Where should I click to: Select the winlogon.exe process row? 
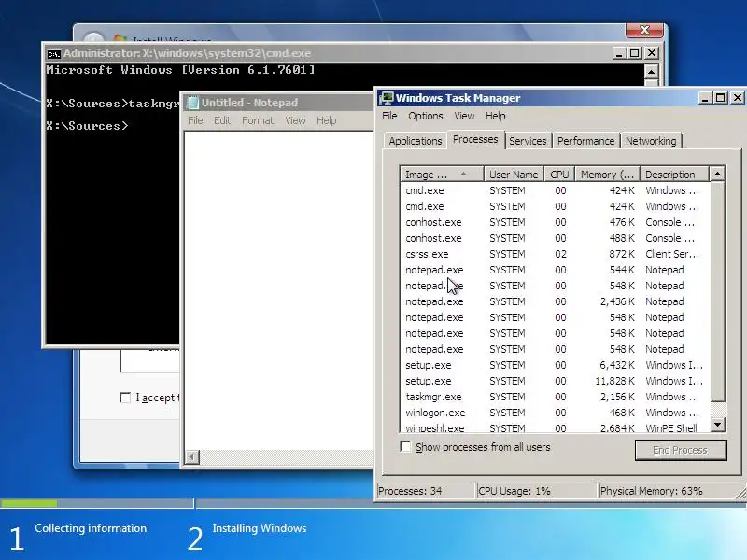[x=555, y=413]
